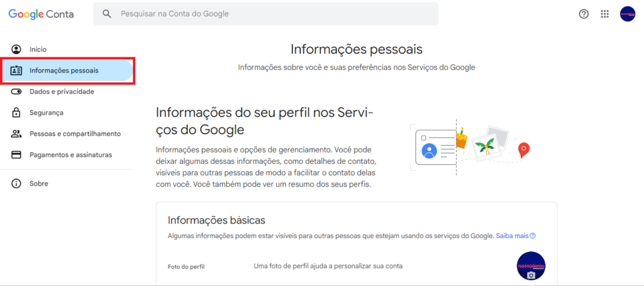Click the search magnifier icon
644x286 pixels.
(107, 14)
